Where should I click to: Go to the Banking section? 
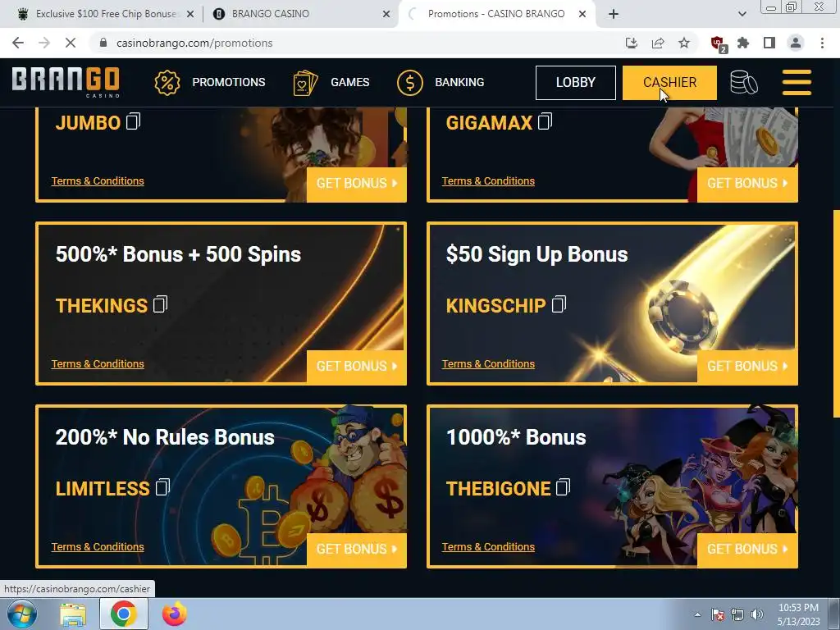click(441, 83)
